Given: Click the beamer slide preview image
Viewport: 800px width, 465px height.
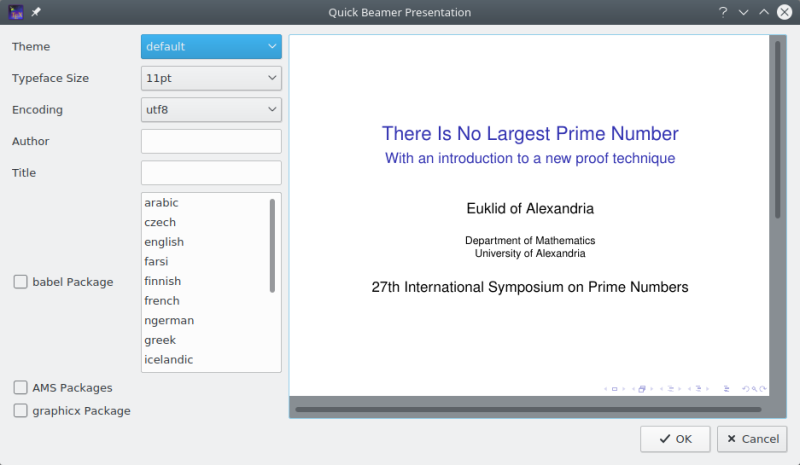Looking at the screenshot, I should (x=529, y=215).
